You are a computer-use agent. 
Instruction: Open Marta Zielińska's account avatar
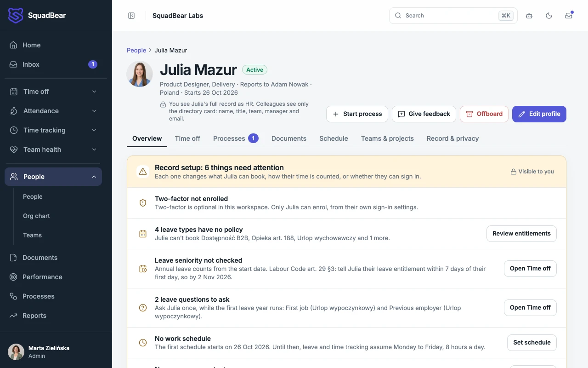coord(16,352)
